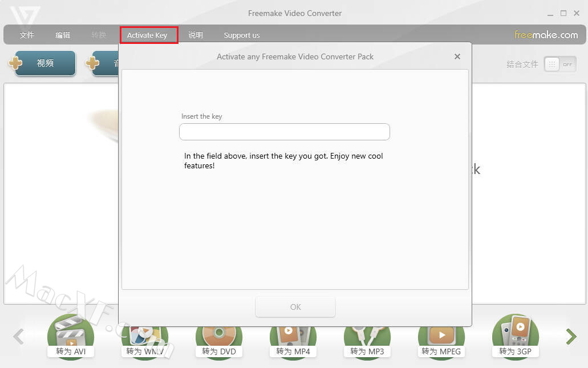This screenshot has height=368, width=588.
Task: Open the 编辑 menu
Action: coord(63,35)
